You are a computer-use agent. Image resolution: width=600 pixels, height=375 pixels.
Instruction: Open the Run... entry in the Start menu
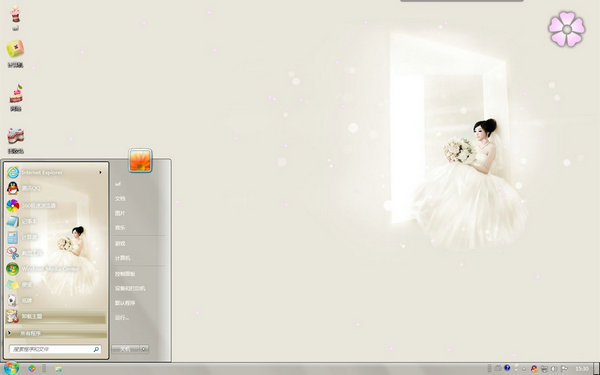(122, 318)
